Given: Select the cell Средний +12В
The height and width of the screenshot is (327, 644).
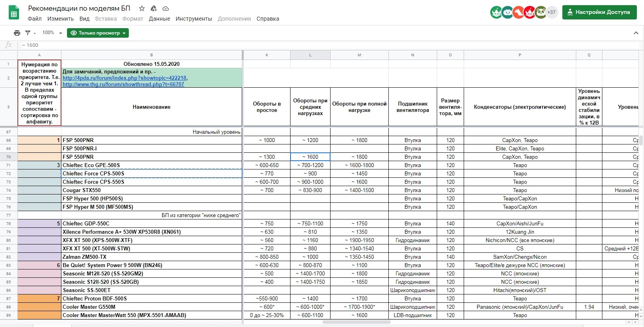Looking at the screenshot, I should click(x=621, y=248).
